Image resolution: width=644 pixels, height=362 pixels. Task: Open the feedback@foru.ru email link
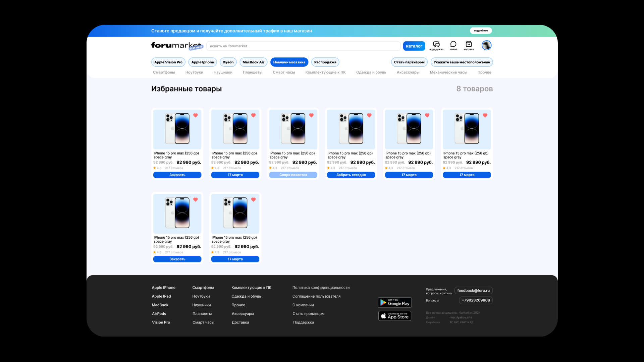[473, 291]
